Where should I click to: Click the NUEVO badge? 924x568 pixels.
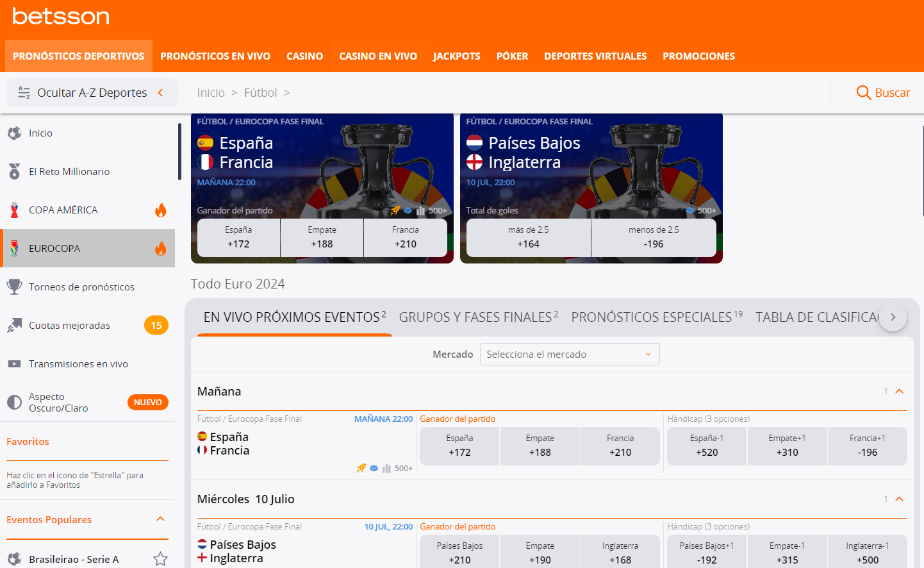[148, 403]
